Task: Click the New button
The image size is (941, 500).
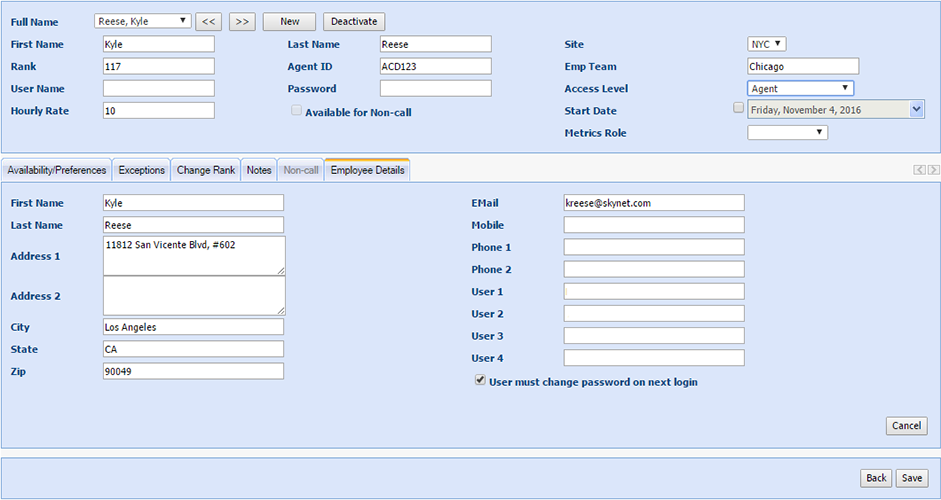Action: point(289,21)
